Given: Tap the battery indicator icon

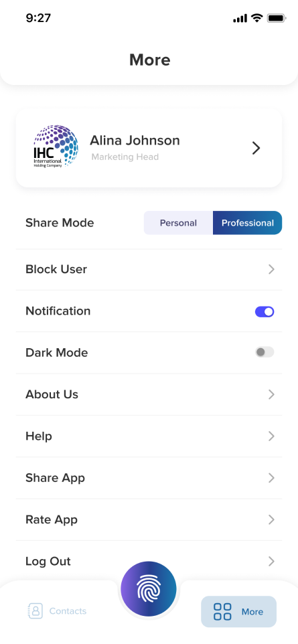Looking at the screenshot, I should coord(277,18).
